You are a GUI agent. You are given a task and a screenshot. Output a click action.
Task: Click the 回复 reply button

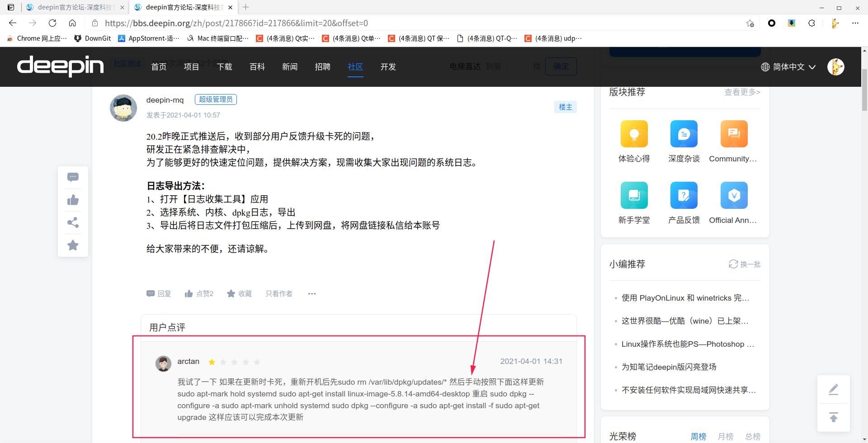click(159, 294)
